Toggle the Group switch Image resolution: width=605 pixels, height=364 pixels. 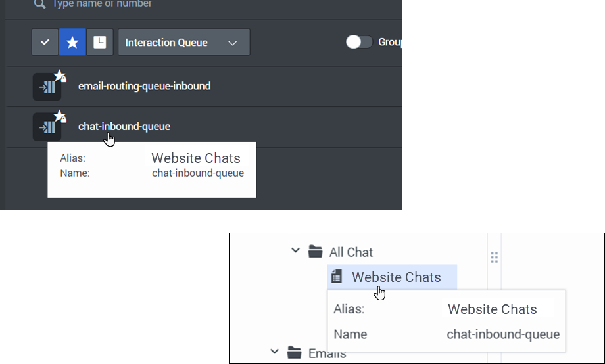[359, 42]
